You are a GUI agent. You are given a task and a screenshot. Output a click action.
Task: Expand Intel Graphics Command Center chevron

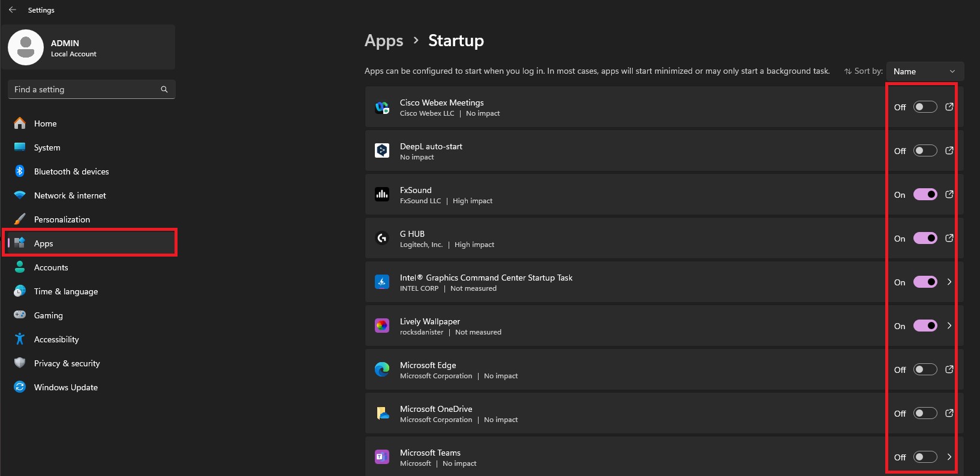[949, 282]
